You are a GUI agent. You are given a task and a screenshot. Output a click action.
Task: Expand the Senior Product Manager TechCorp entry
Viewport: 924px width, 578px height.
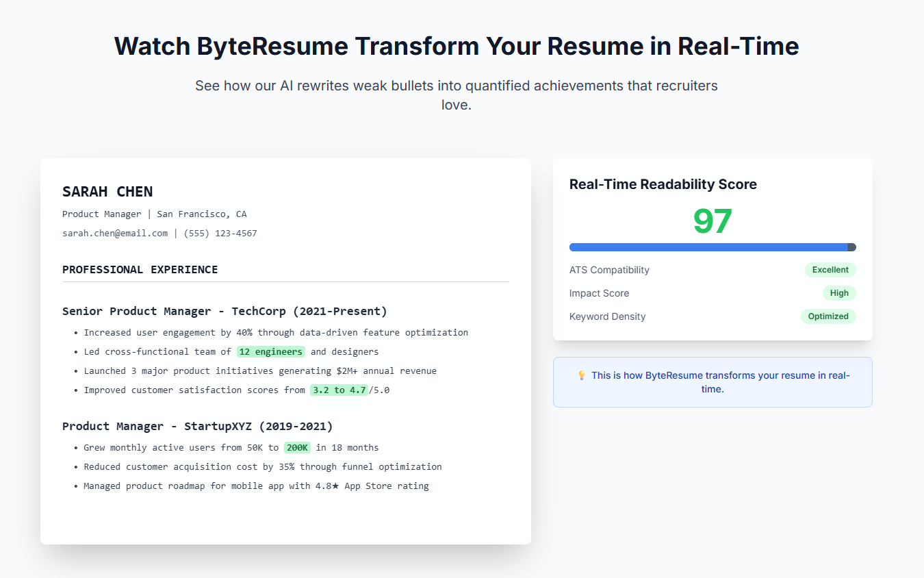pyautogui.click(x=224, y=311)
